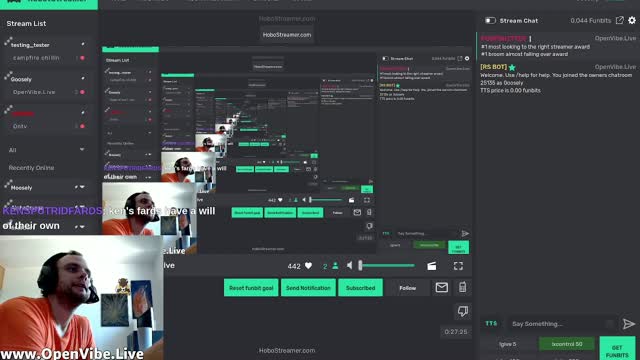Open the envelope message icon
Viewport: 640px width, 360px height.
tap(442, 287)
